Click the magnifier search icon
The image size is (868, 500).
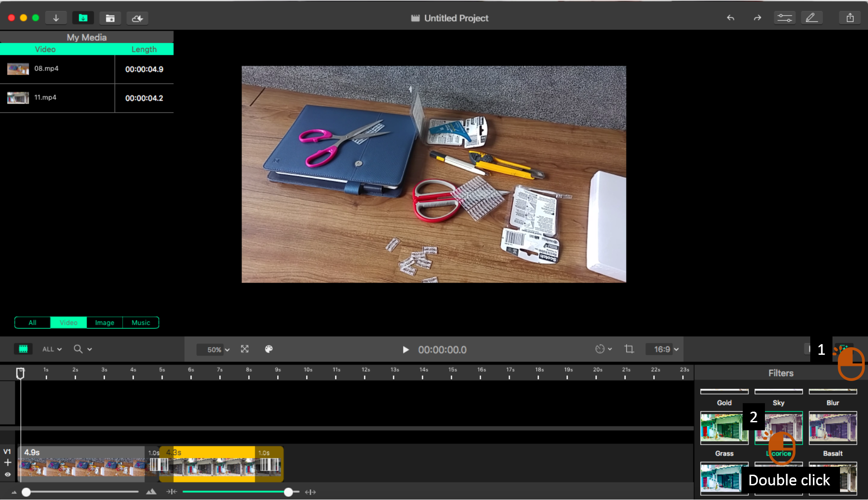[x=78, y=349]
